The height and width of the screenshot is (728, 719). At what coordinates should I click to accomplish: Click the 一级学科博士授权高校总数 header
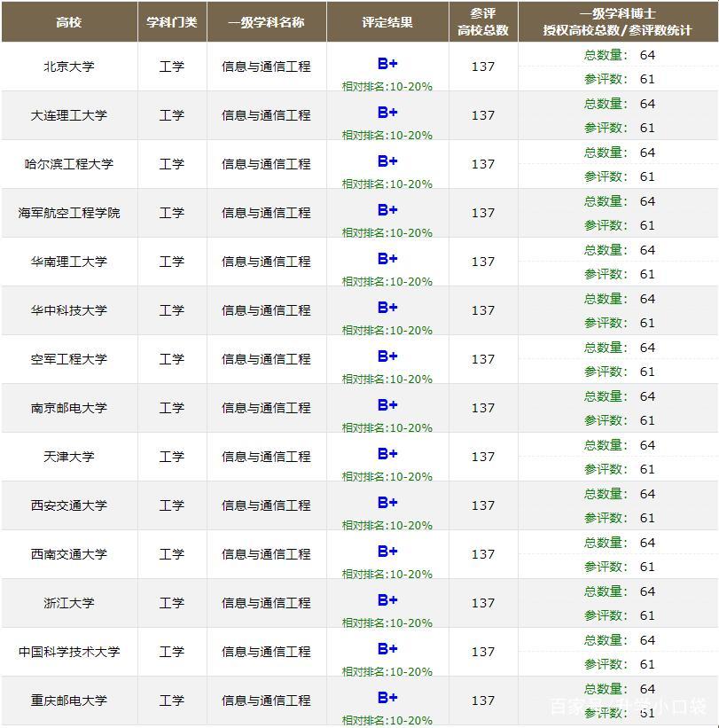[x=618, y=22]
